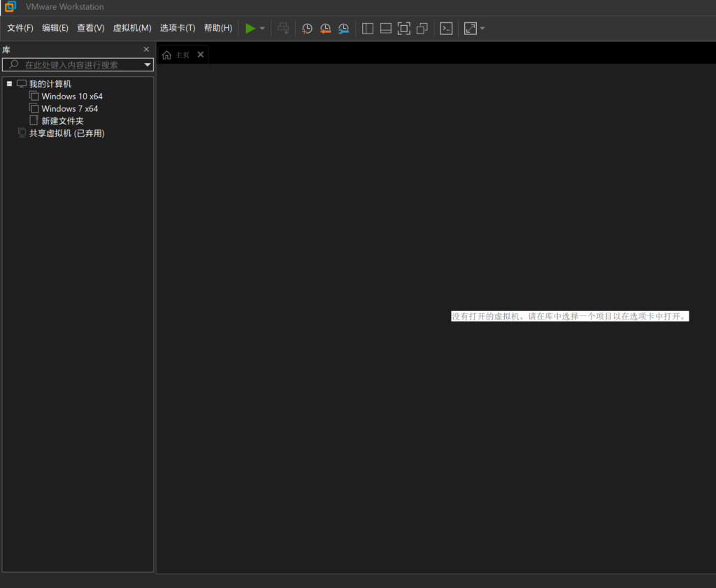This screenshot has width=716, height=588.
Task: Click the send Ctrl+Alt+Del toolbar icon
Action: click(283, 29)
